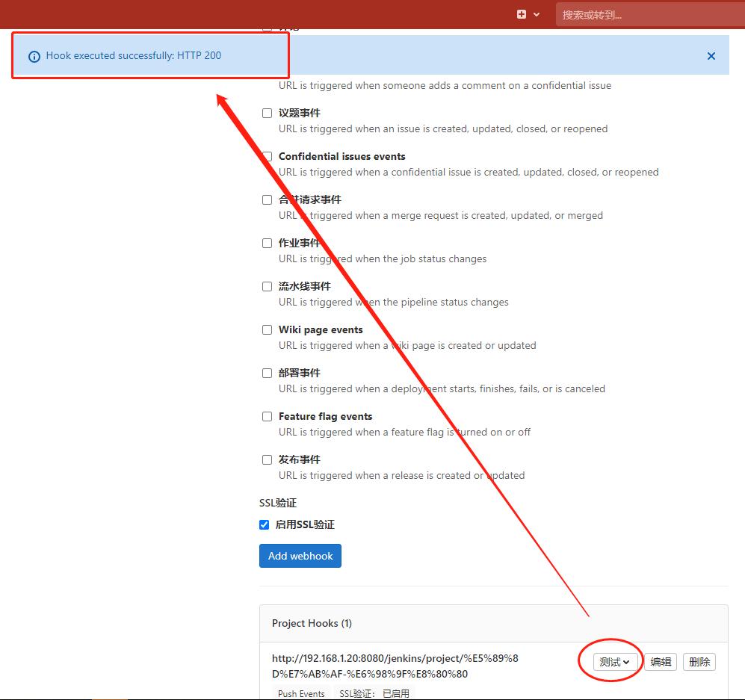Image resolution: width=745 pixels, height=700 pixels.
Task: Click the 删除 button to remove the hook
Action: tap(699, 661)
